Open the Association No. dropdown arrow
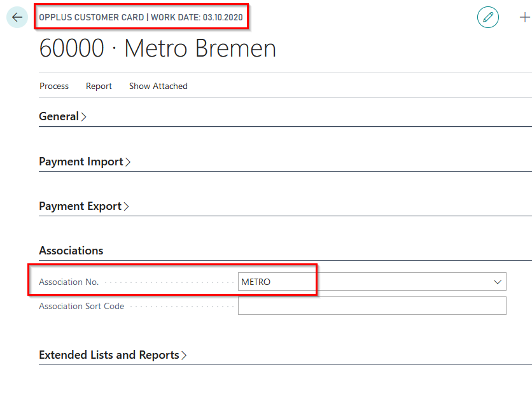The width and height of the screenshot is (532, 402). 497,282
